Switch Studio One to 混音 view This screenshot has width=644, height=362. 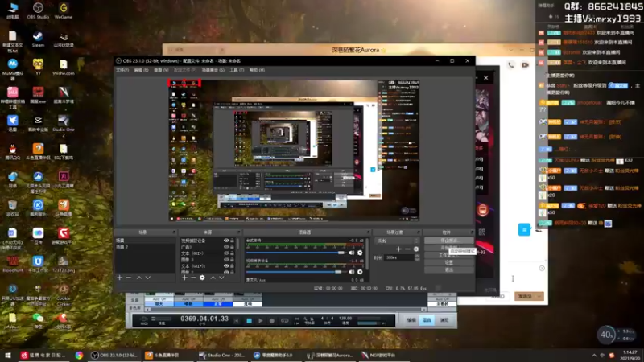[x=427, y=320]
